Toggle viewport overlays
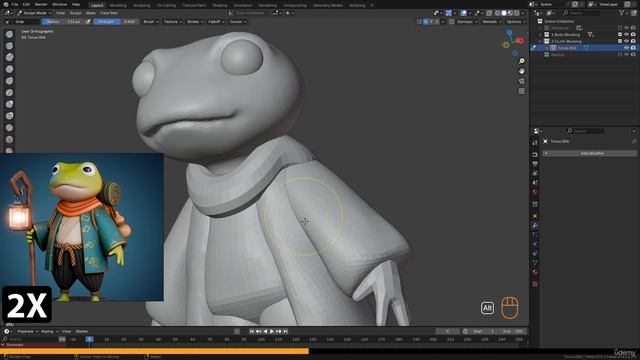 point(464,13)
